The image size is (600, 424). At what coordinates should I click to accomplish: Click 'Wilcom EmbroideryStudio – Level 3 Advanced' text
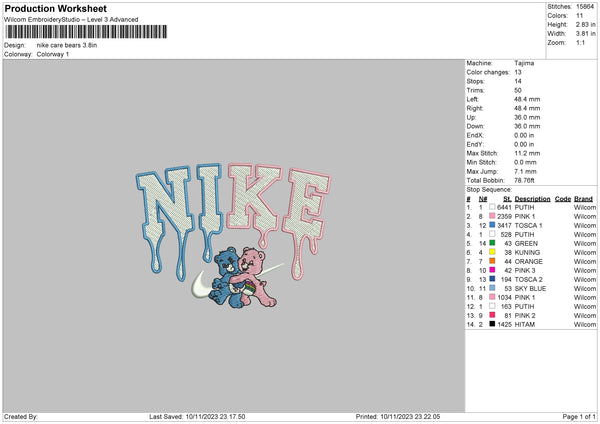pos(71,20)
